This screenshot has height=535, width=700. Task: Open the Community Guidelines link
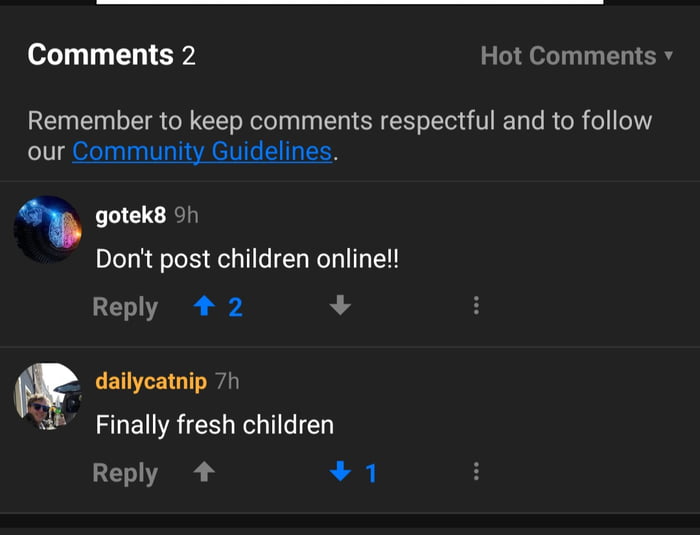coord(202,152)
